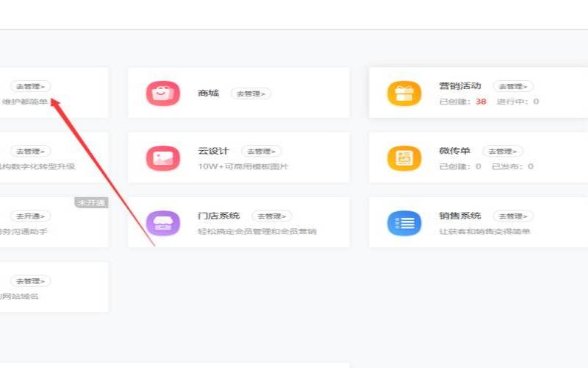This screenshot has height=368, width=588.
Task: Click 已发布: 0 in 微传单 card
Action: click(x=512, y=166)
